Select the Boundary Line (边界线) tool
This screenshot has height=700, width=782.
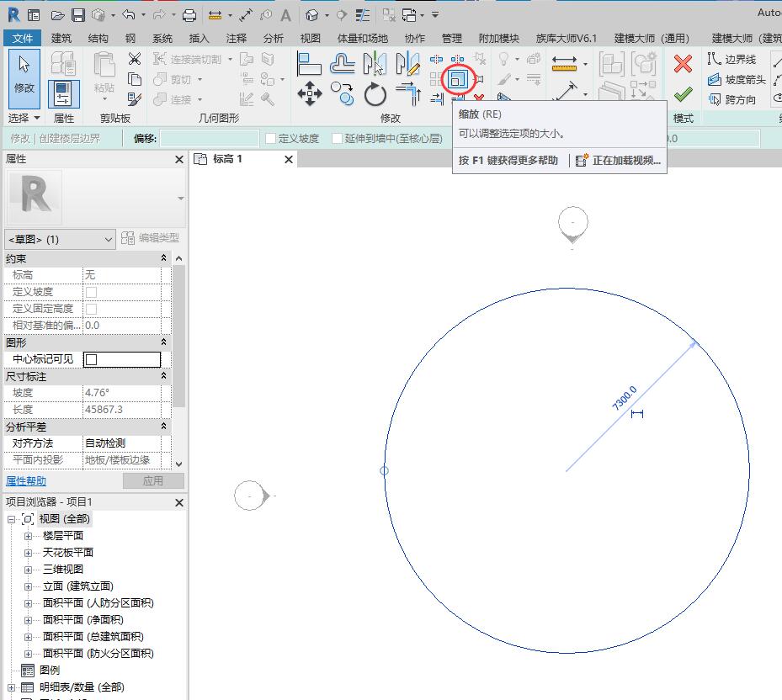tap(732, 59)
